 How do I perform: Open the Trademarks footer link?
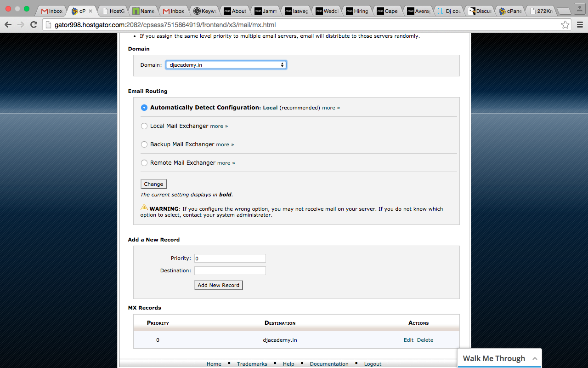(252, 364)
